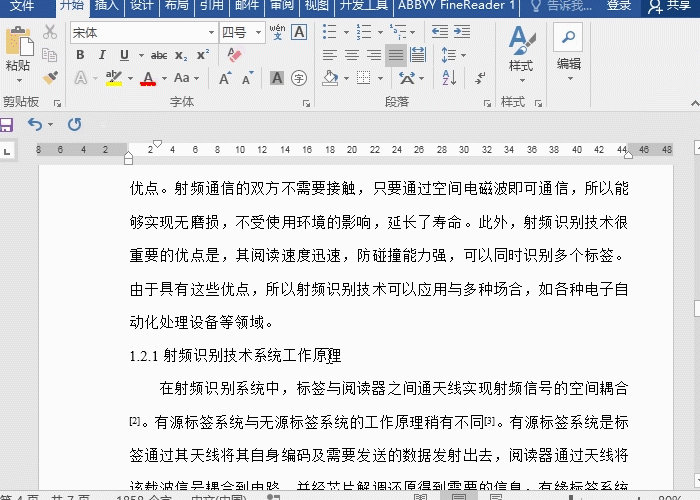Click the Save icon in quick access toolbar

pos(7,125)
